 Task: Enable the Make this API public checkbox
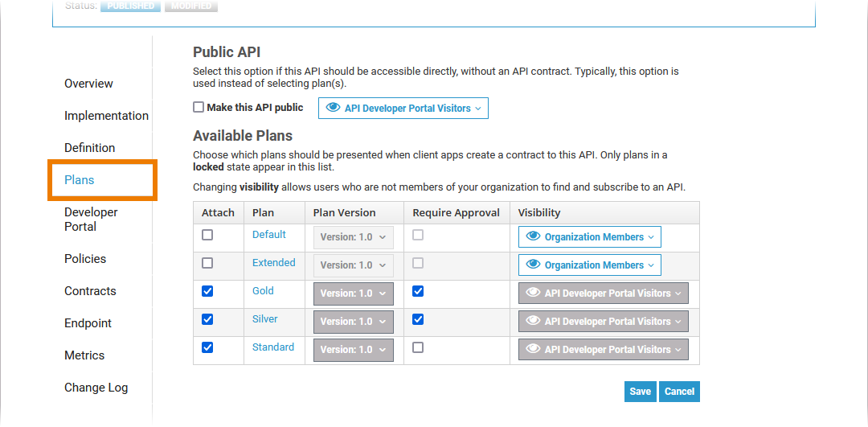click(199, 107)
